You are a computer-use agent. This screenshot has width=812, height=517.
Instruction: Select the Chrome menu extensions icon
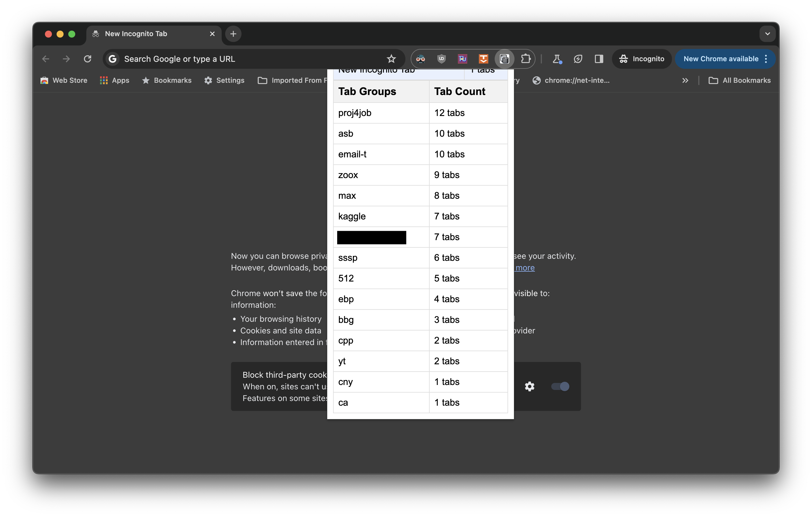tap(526, 59)
